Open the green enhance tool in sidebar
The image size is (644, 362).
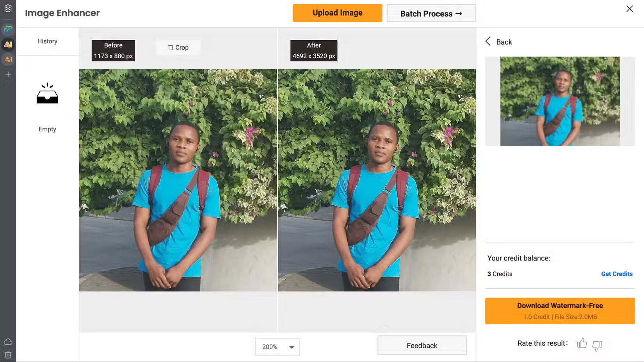pyautogui.click(x=8, y=30)
